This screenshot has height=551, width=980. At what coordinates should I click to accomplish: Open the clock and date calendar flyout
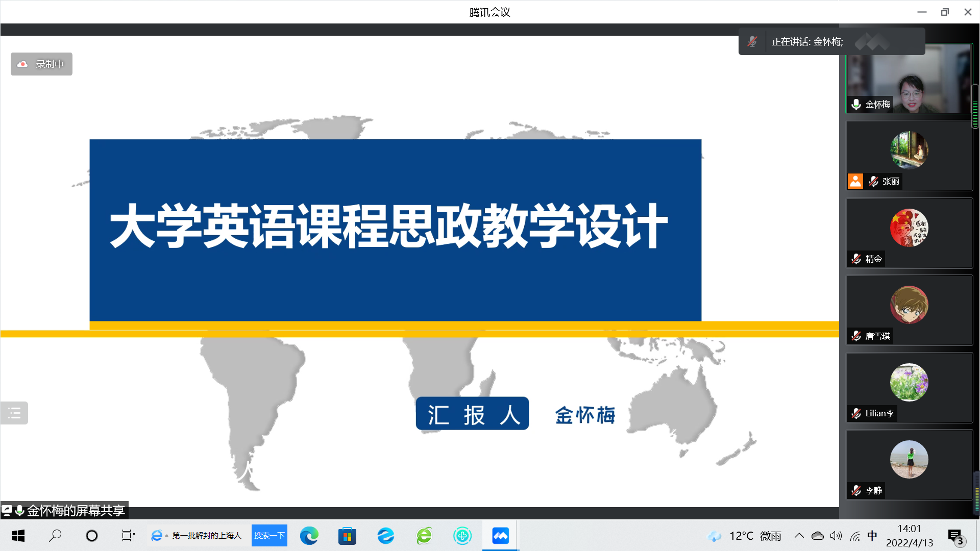point(909,536)
